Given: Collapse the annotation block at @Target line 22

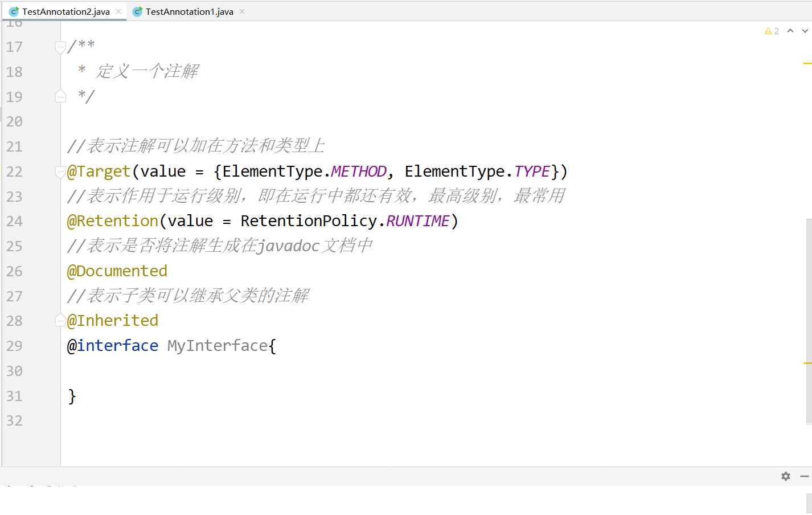Looking at the screenshot, I should click(60, 171).
